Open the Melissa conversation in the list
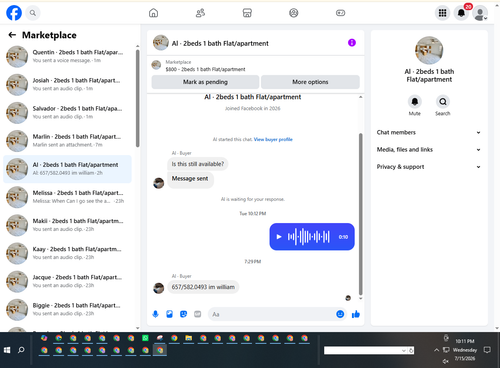Image resolution: width=500 pixels, height=368 pixels. click(67, 197)
